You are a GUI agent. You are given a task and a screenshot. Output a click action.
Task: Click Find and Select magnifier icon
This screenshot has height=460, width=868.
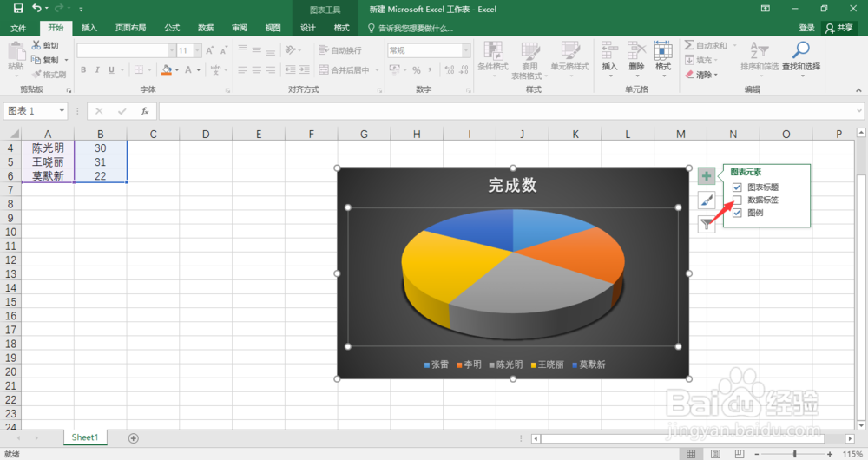pos(801,50)
